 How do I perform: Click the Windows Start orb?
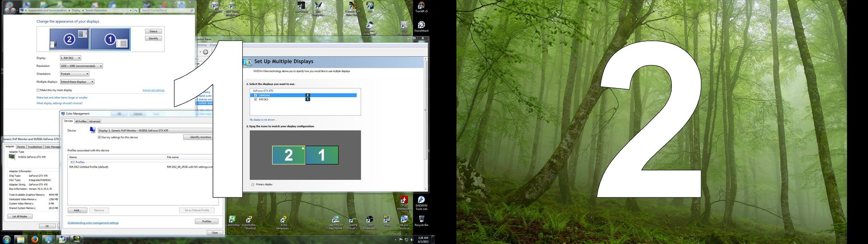[x=6, y=239]
